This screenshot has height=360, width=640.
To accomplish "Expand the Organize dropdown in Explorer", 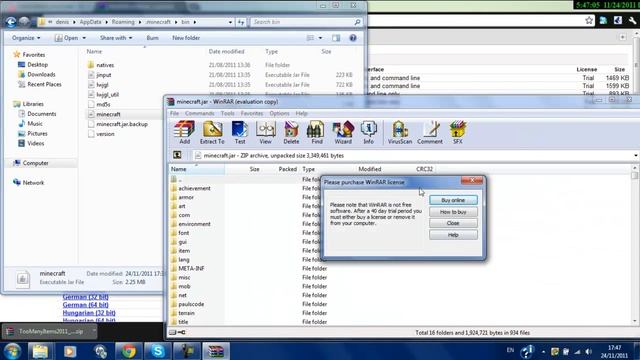I will click(x=26, y=38).
